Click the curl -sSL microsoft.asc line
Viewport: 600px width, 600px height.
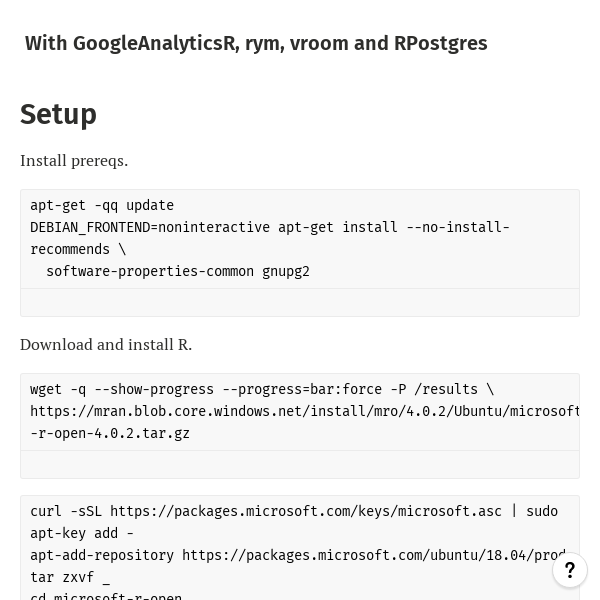tap(294, 512)
